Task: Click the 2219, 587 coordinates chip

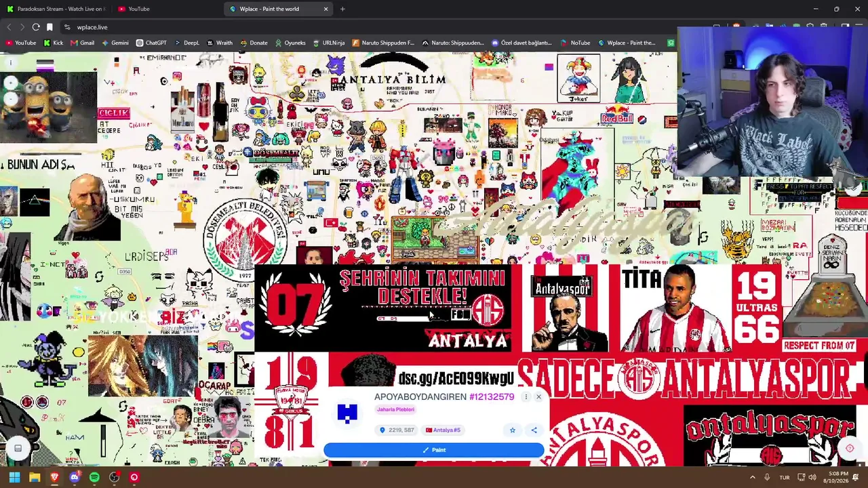Action: tap(397, 430)
